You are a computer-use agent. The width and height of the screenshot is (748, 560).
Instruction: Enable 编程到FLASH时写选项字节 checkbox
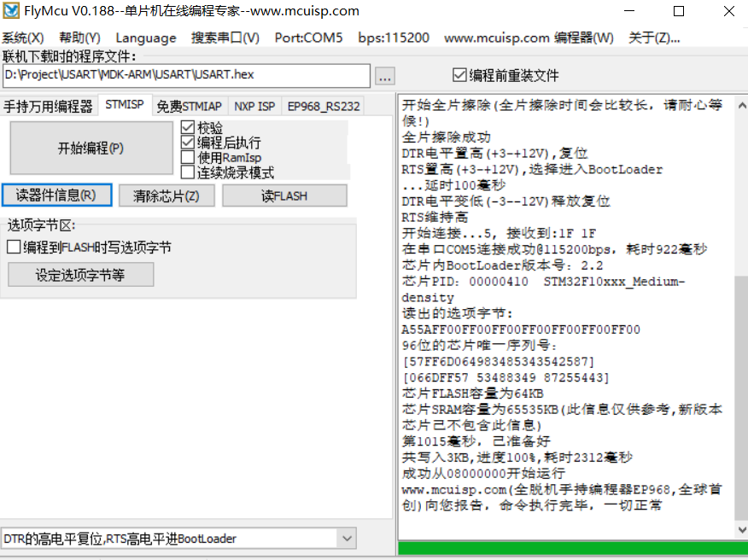pos(14,247)
